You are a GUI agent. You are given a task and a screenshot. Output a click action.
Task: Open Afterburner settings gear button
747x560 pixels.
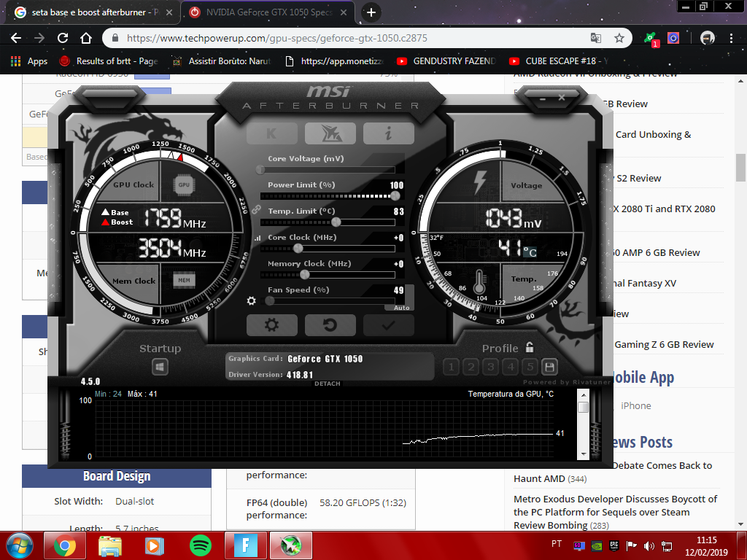coord(271,325)
